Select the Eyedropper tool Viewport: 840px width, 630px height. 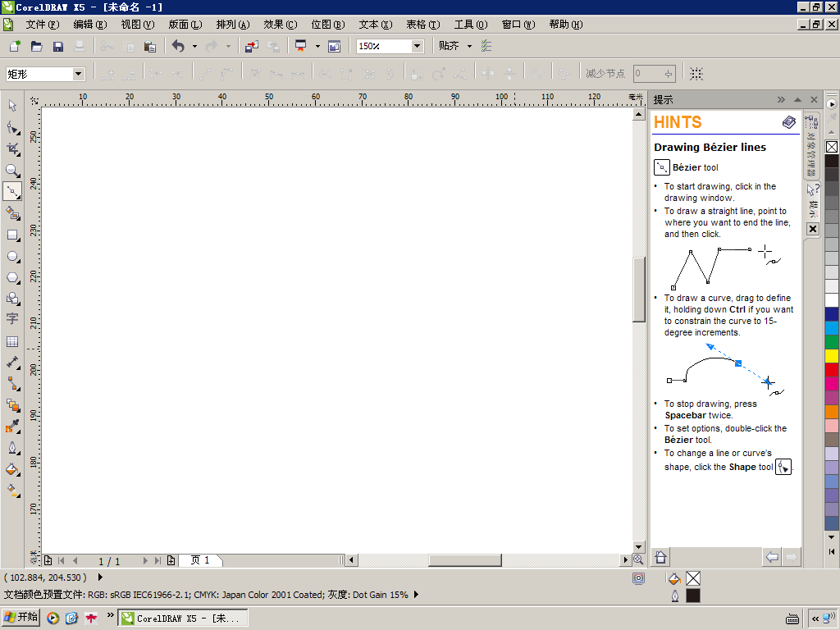click(12, 427)
